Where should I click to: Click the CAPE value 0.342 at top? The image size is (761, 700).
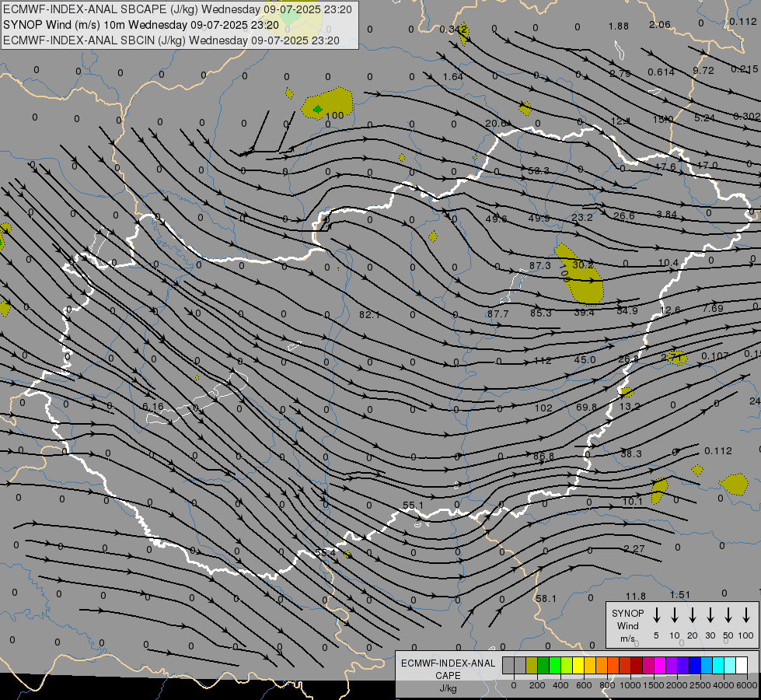point(453,30)
